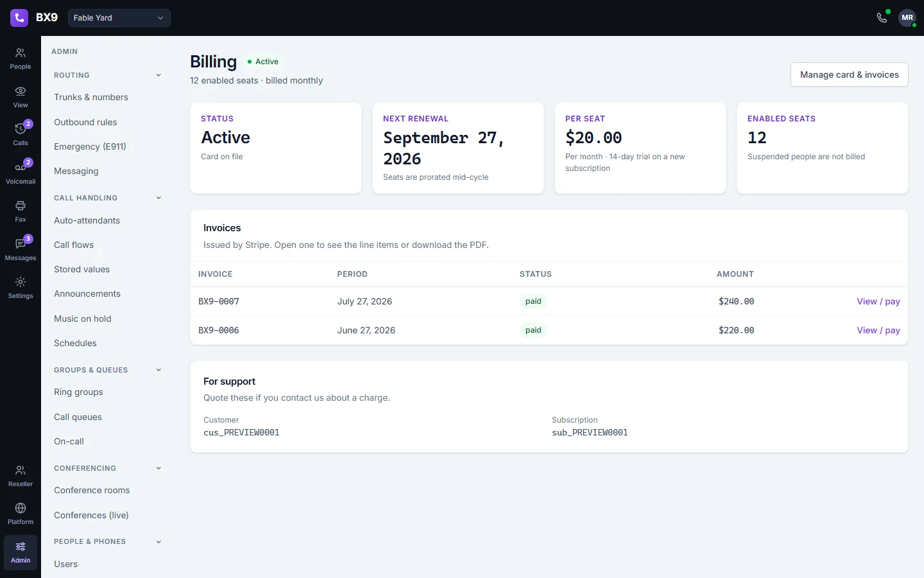Open Reseller in left rail
The image size is (924, 578).
21,476
